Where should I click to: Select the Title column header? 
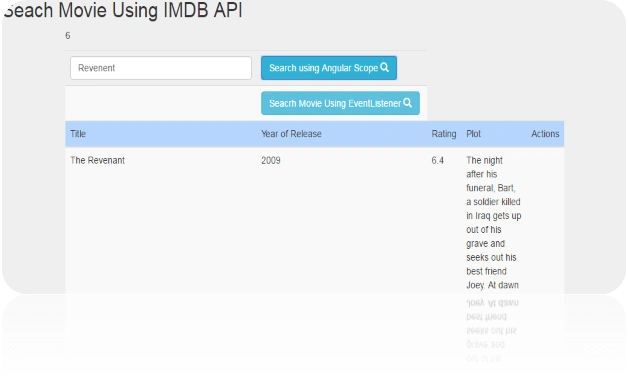coord(78,134)
